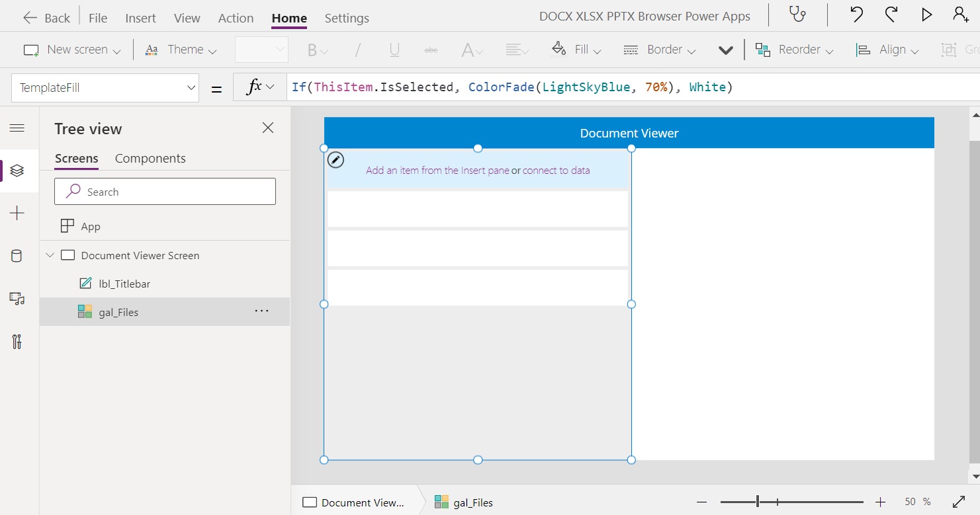This screenshot has width=980, height=515.
Task: Click the Back button
Action: point(45,17)
